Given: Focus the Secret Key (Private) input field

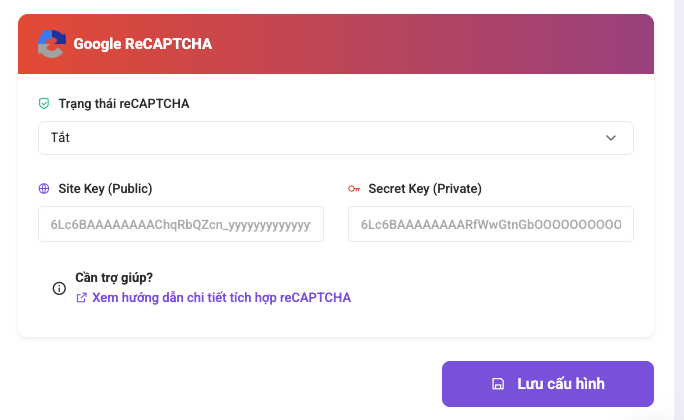Looking at the screenshot, I should click(491, 224).
